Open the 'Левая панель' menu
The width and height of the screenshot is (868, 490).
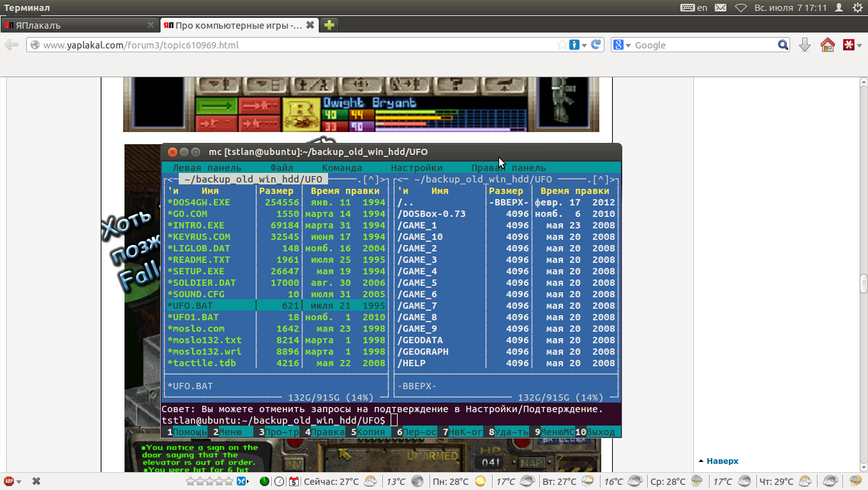[207, 168]
